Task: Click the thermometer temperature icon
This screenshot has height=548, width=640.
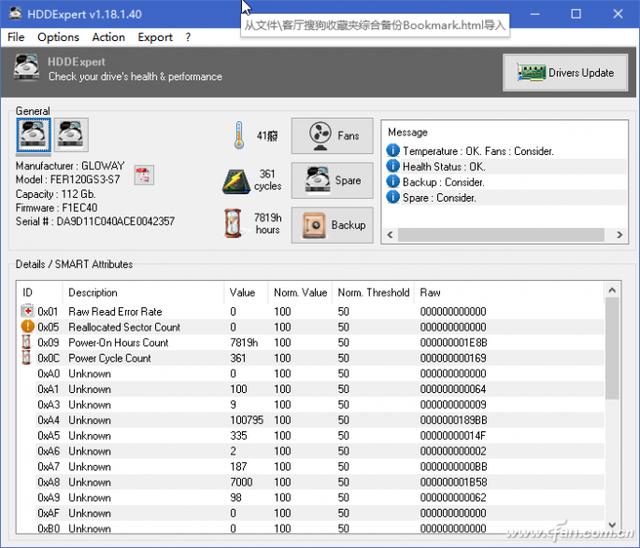Action: click(x=239, y=135)
